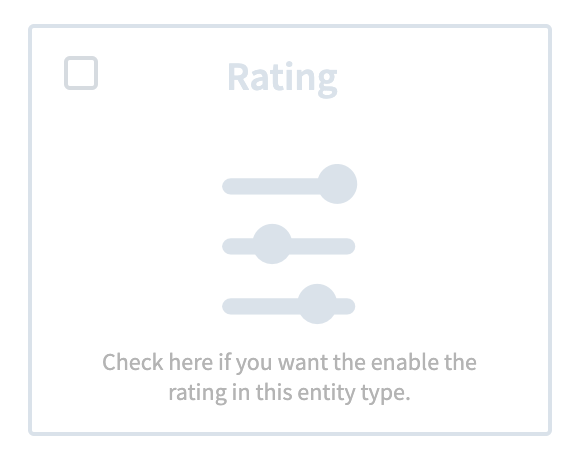Screen dimensions: 582x464
Task: Click middle slider track left of knob
Action: (x=239, y=246)
